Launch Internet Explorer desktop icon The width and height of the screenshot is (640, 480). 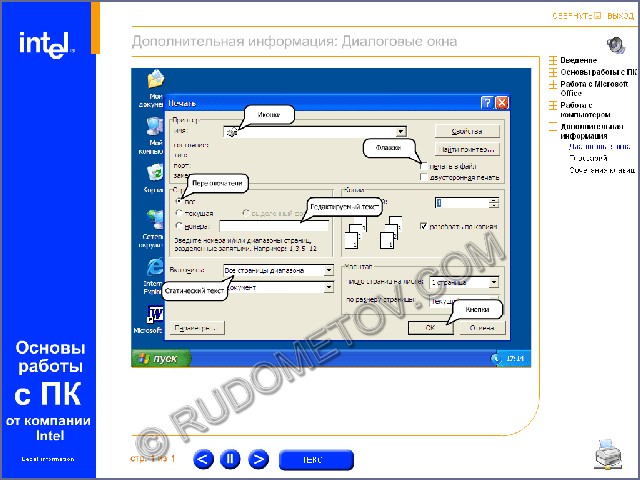click(153, 276)
